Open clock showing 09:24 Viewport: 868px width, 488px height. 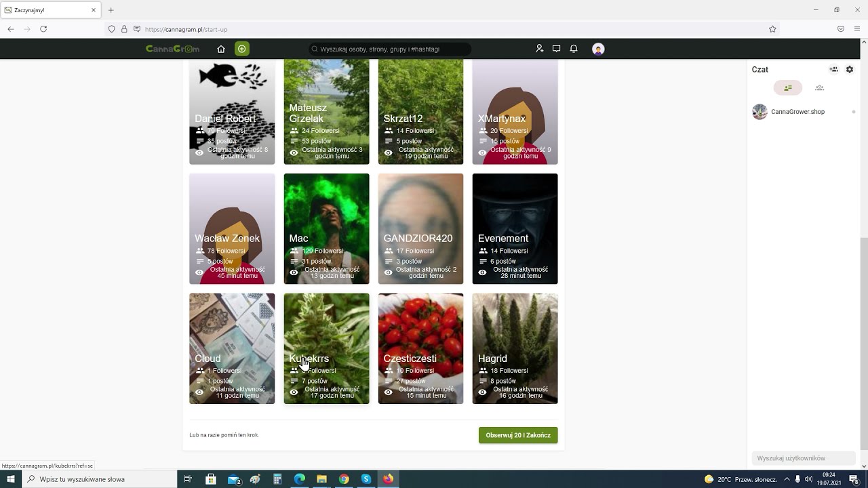pos(829,479)
